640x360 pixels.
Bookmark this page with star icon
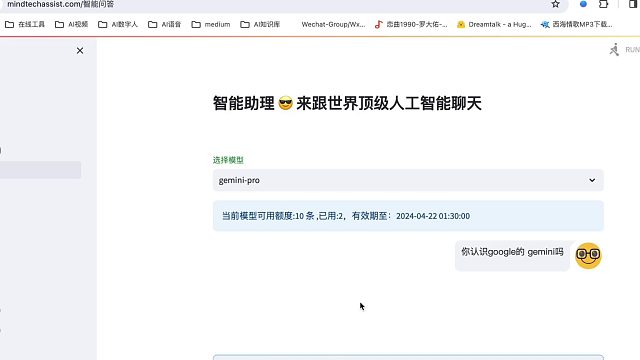point(555,4)
